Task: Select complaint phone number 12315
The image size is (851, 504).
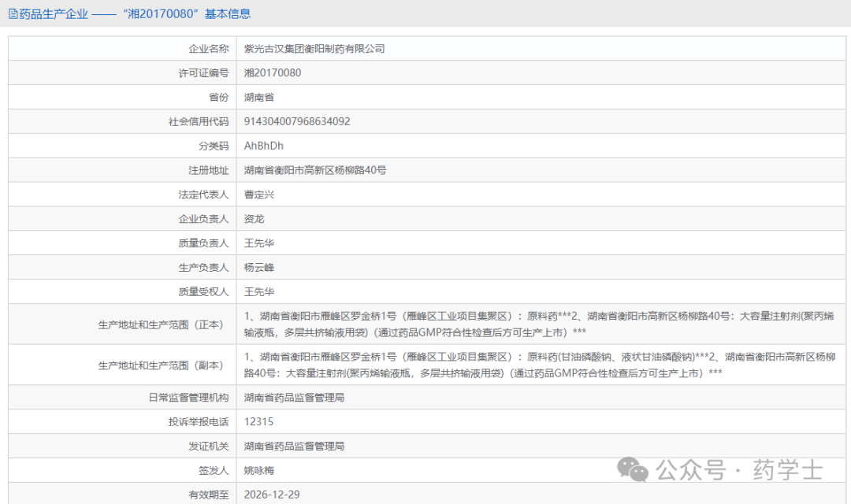Action: 259,421
